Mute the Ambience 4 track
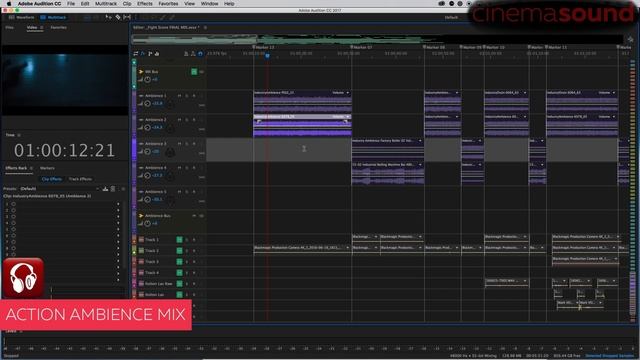This screenshot has width=640, height=360. (179, 168)
